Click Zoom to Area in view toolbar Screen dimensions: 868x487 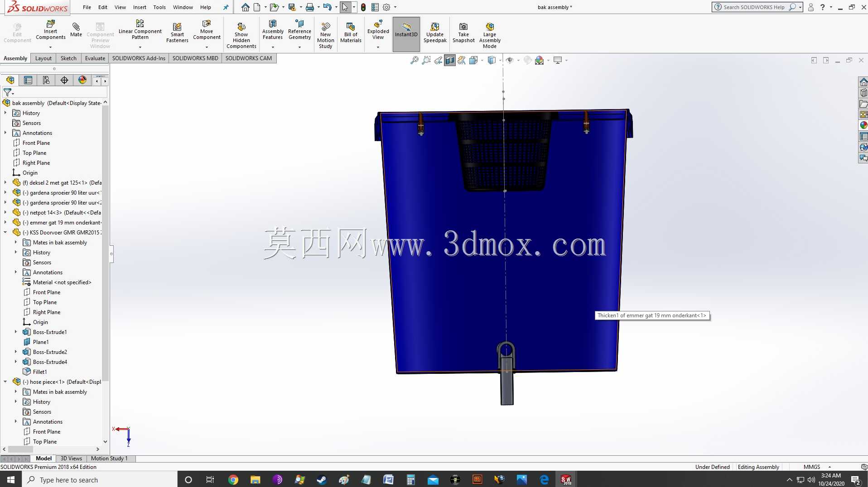click(x=426, y=60)
